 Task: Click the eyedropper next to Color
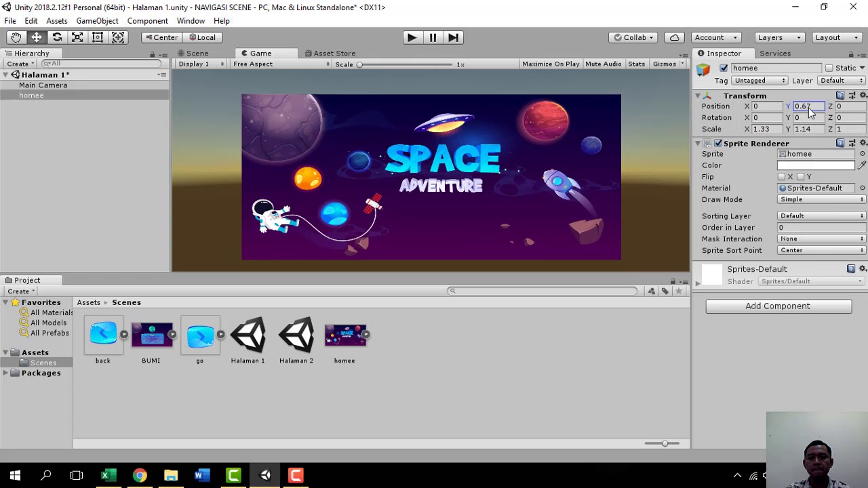point(862,165)
